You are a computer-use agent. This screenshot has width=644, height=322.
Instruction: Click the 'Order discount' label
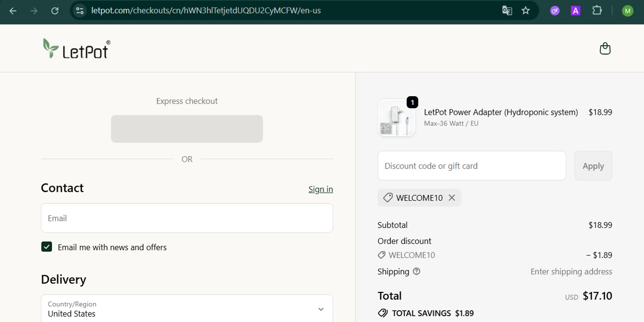[404, 241]
